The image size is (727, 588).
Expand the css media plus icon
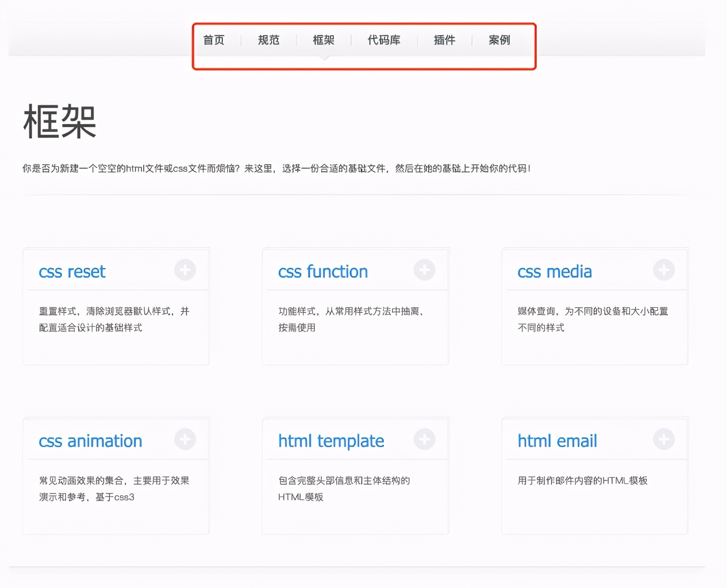[664, 270]
